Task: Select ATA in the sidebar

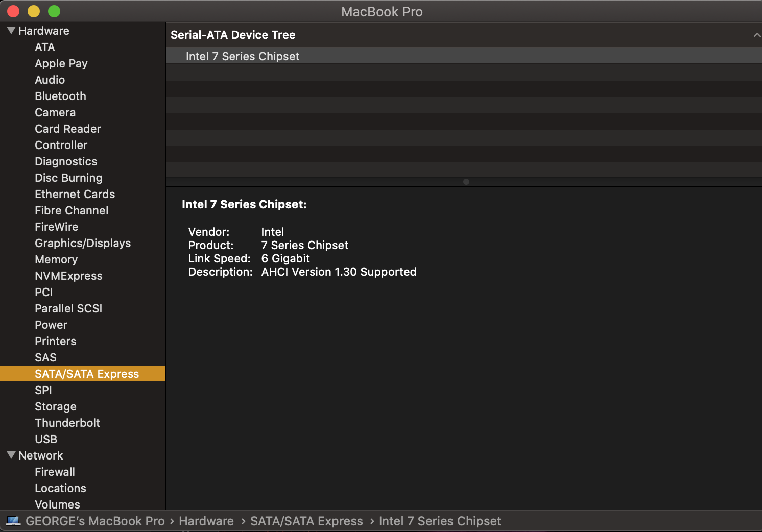Action: tap(45, 47)
